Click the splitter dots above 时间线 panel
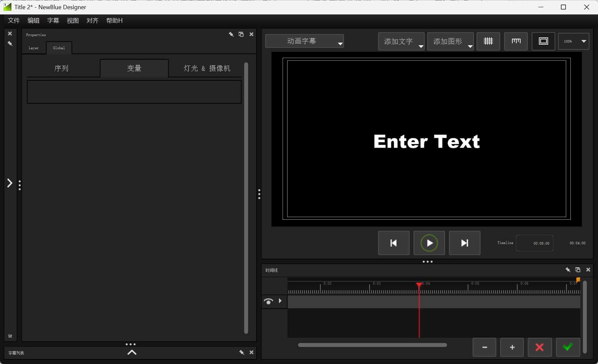This screenshot has width=598, height=364. click(427, 262)
